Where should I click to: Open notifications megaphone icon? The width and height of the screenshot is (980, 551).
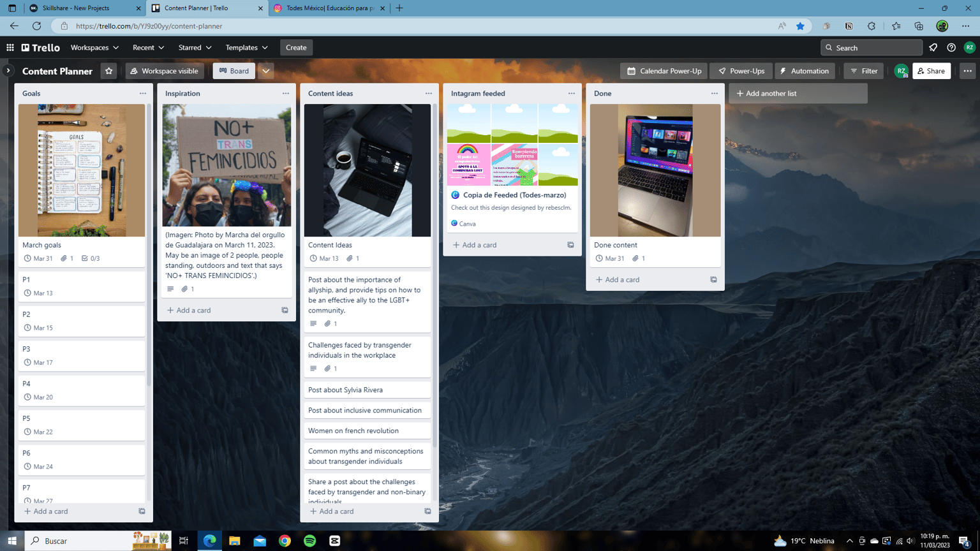[x=933, y=48]
